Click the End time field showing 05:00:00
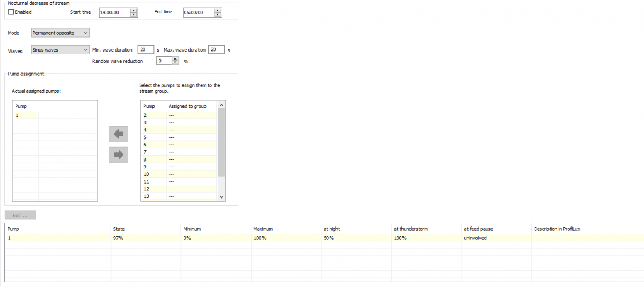This screenshot has width=644, height=286. click(199, 12)
